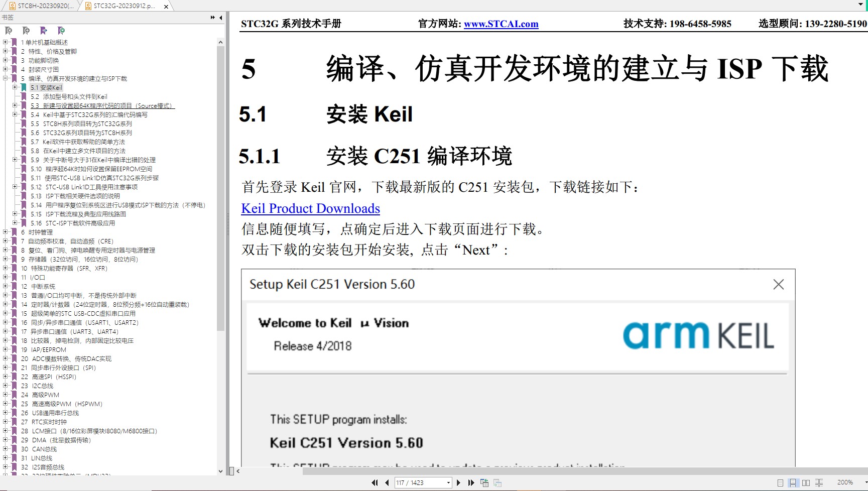
Task: Expand the 5.9 关于中断号大于31 bookmark
Action: pos(15,160)
